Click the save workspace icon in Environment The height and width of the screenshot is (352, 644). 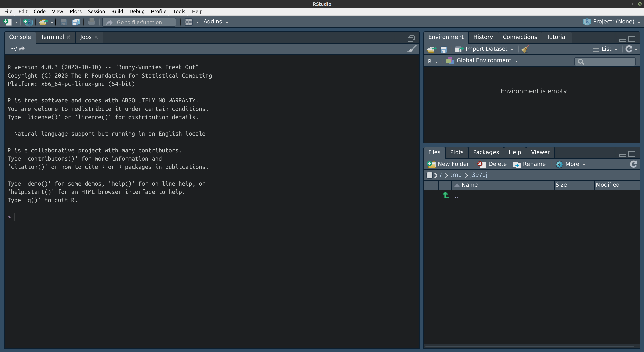click(443, 48)
